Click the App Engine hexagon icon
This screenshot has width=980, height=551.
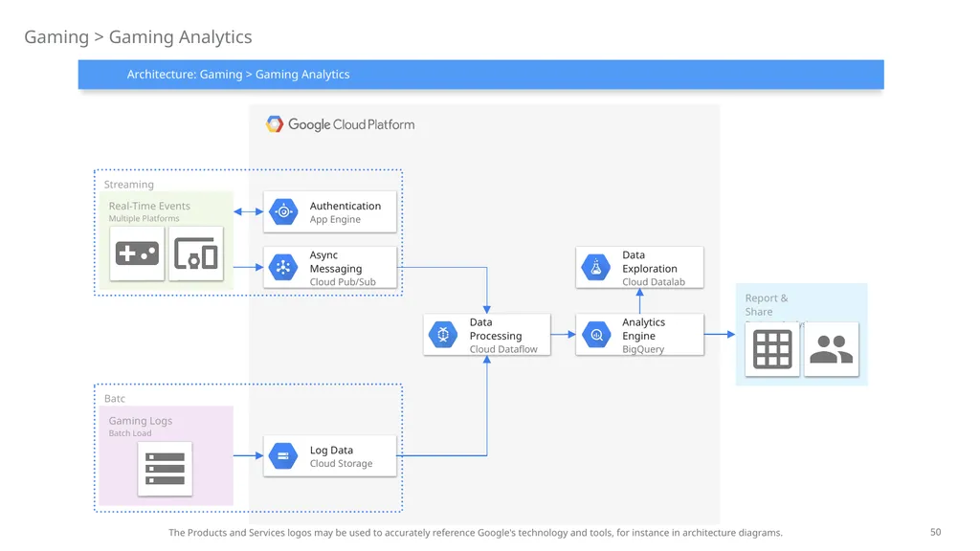coord(283,211)
